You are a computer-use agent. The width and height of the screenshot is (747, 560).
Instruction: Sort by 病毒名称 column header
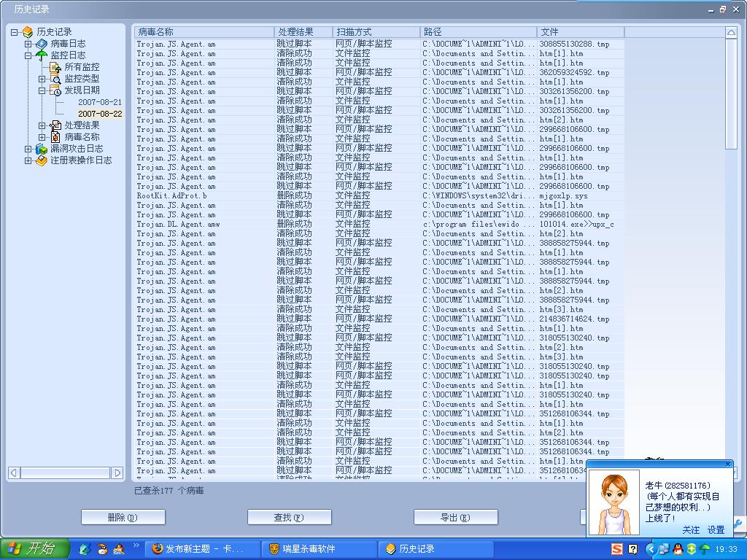point(204,32)
